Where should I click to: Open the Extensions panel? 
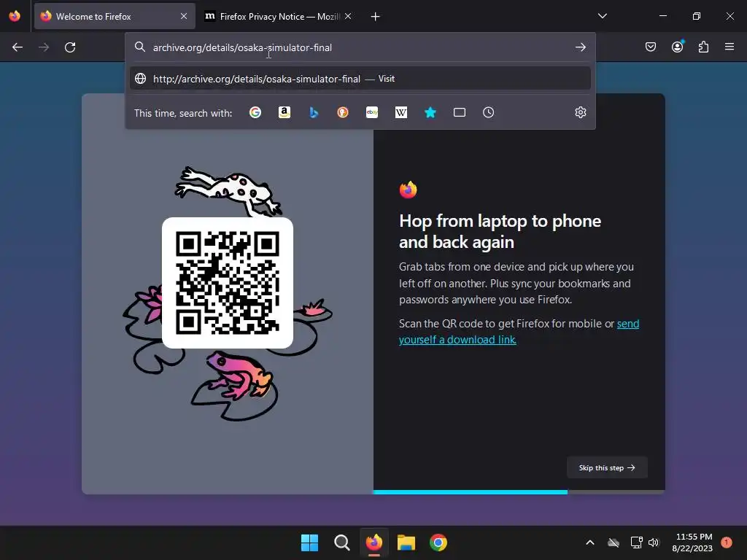(x=703, y=47)
